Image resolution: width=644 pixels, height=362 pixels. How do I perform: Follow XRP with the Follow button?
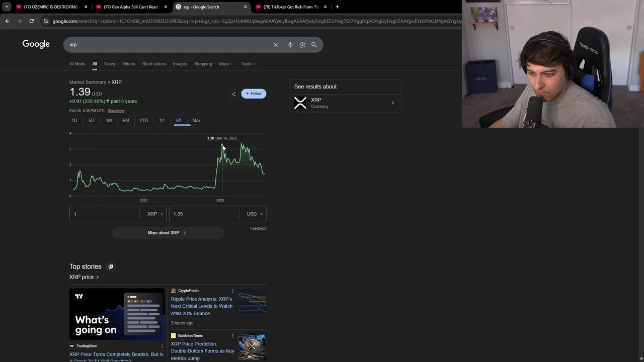254,94
